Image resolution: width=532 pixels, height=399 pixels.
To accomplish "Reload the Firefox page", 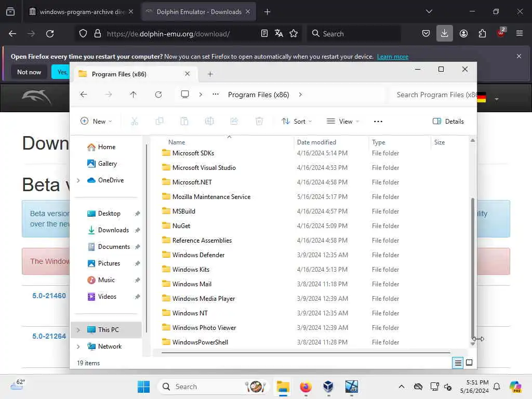I will coord(50,34).
